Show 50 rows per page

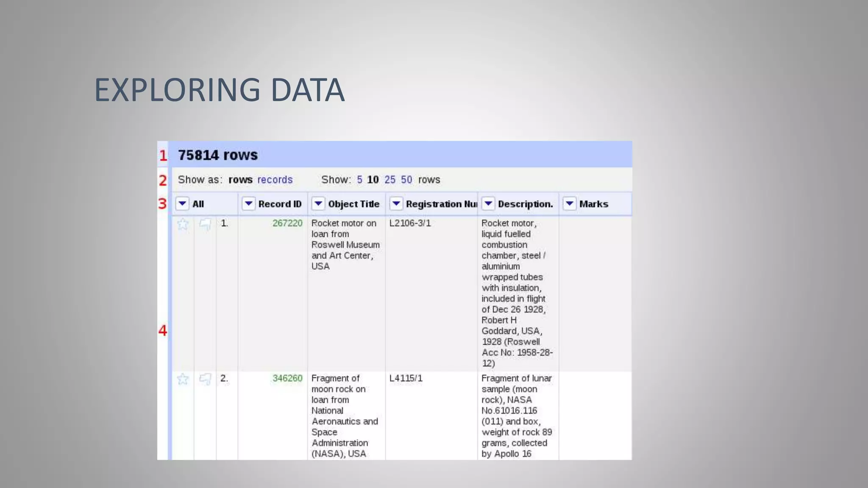406,180
